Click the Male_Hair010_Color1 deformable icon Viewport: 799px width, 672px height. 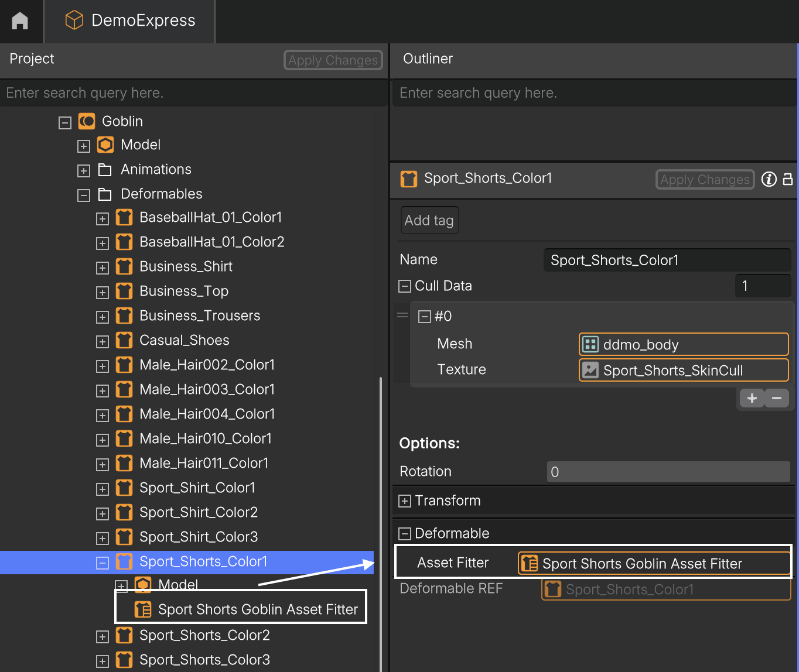(124, 439)
